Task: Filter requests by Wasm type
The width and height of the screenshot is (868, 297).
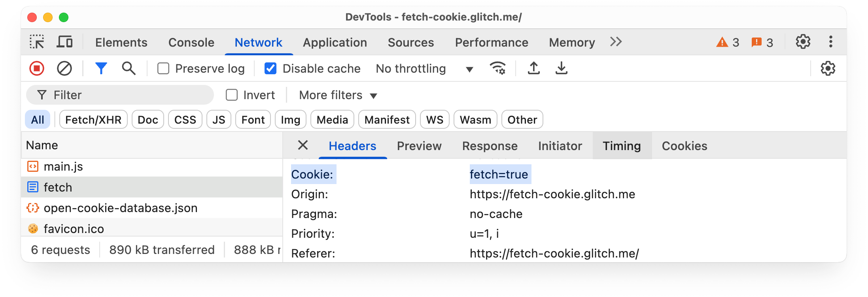Action: coord(475,120)
